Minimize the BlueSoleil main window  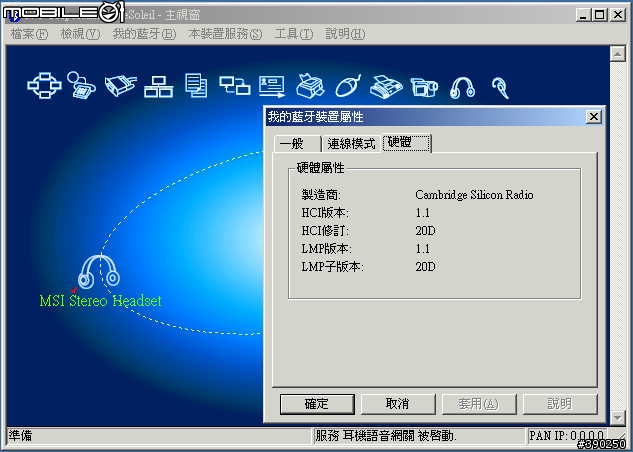[x=583, y=15]
